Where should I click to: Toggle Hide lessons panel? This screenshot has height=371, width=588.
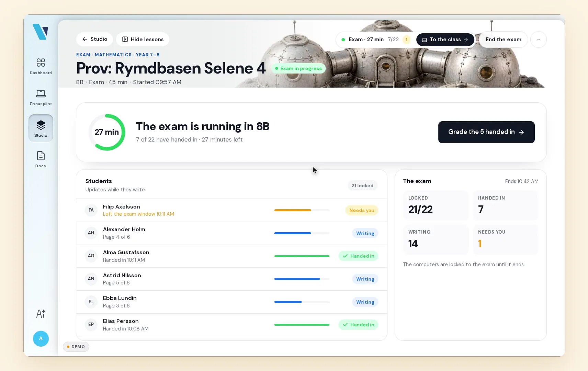point(143,40)
